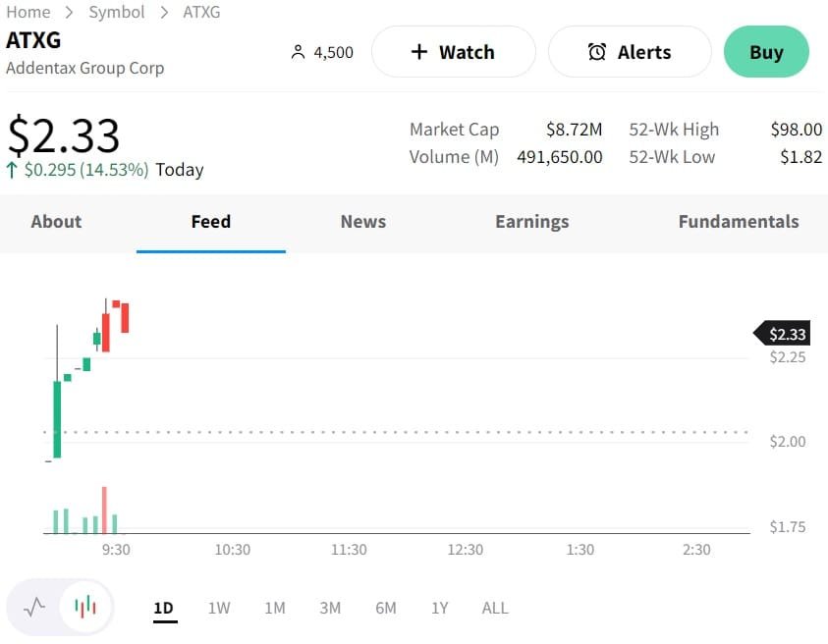Click the tall red volume bar
Viewport: 828px width, 644px height.
pos(104,510)
